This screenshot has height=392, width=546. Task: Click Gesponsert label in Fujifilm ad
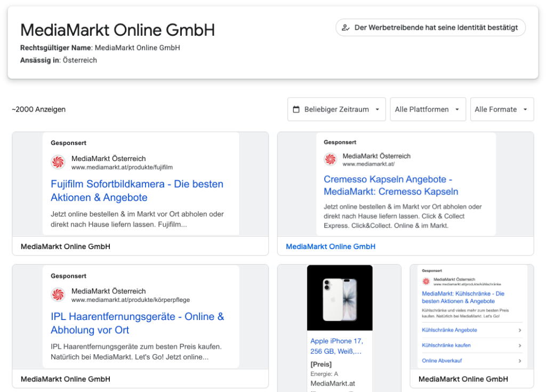pos(68,143)
